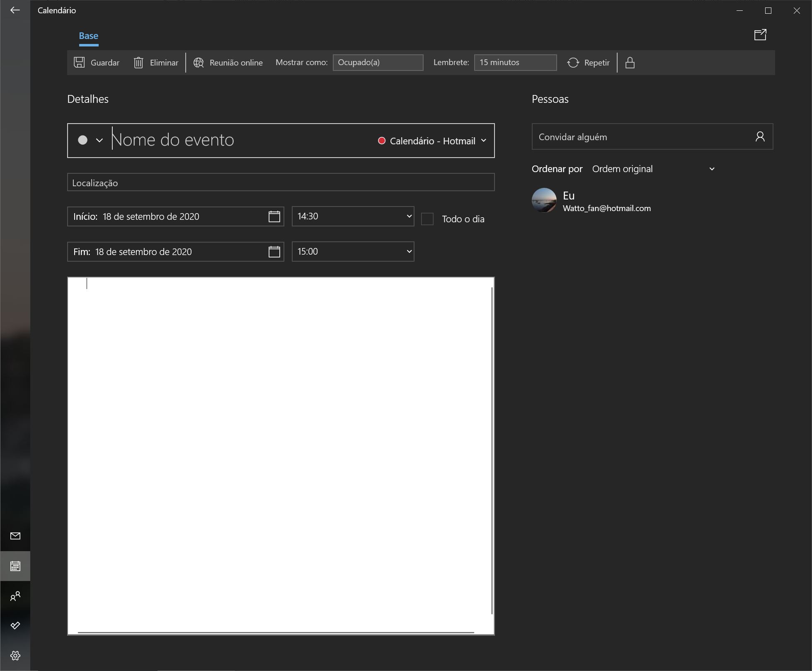Open the Calendário - Hotmail calendar selector
Image resolution: width=812 pixels, height=671 pixels.
click(x=432, y=141)
